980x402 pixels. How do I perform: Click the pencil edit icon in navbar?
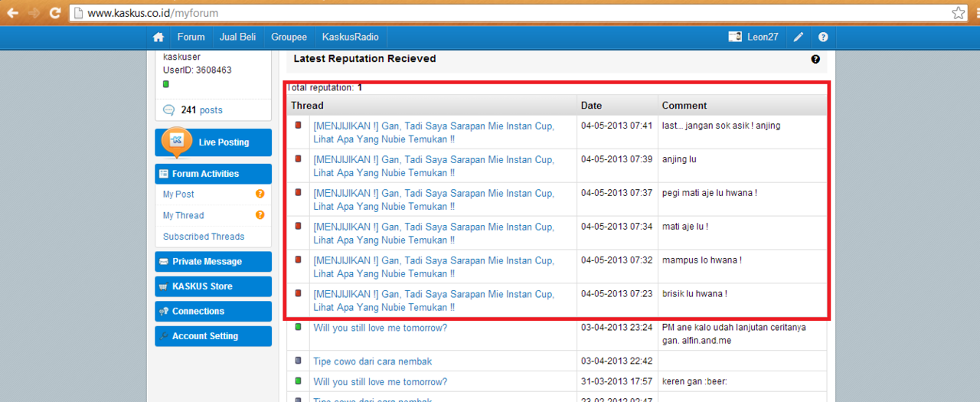799,37
